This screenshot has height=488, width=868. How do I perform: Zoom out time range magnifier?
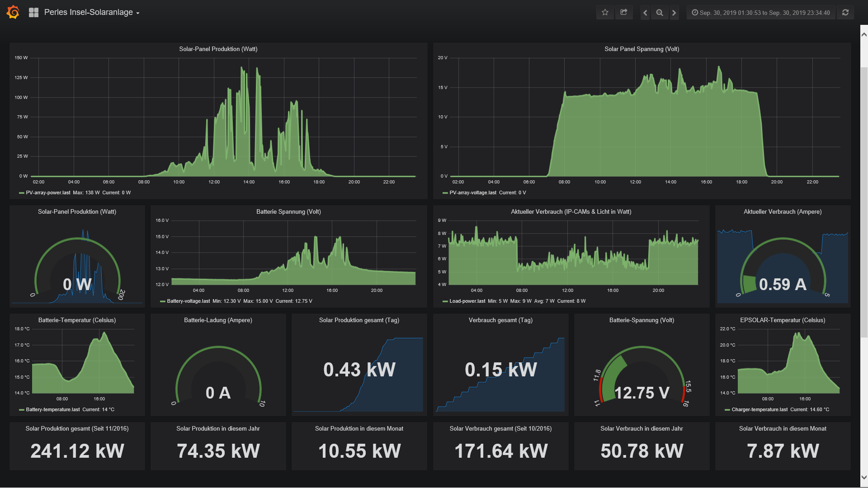click(660, 13)
